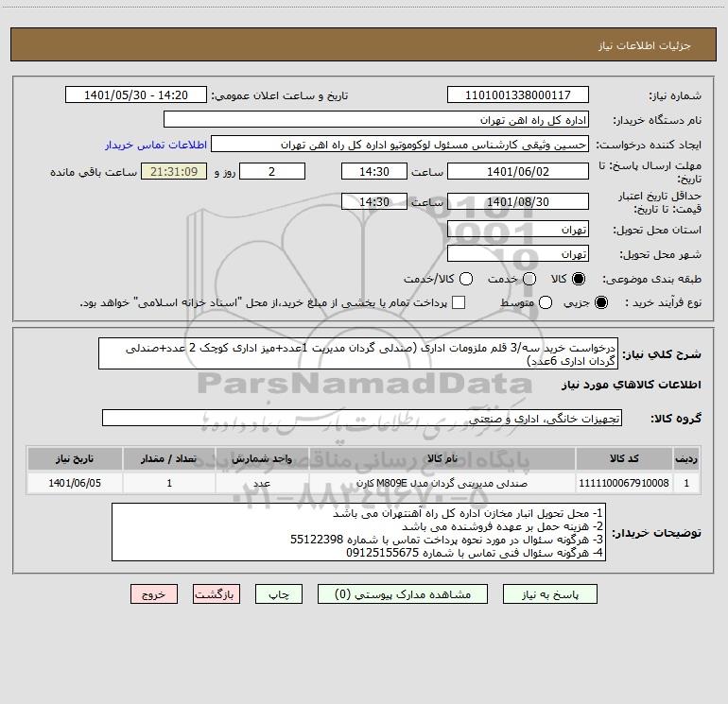
Task: Click the واحد شمارش column header
Action: pos(262,458)
